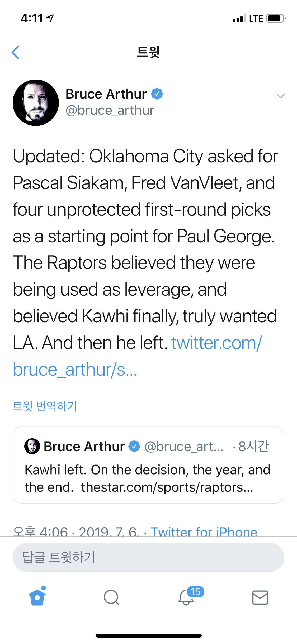The image size is (297, 644).
Task: Open the Search tab magnifier
Action: point(111,598)
